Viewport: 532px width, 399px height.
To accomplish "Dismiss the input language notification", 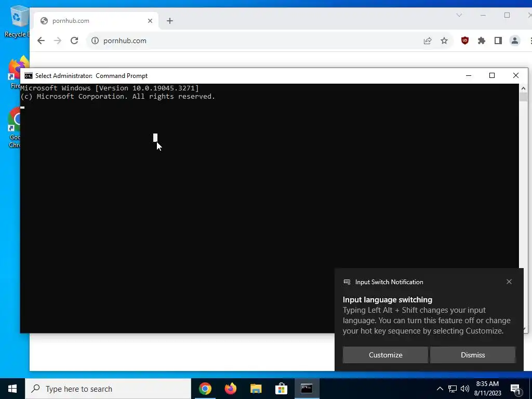I will coord(473,355).
